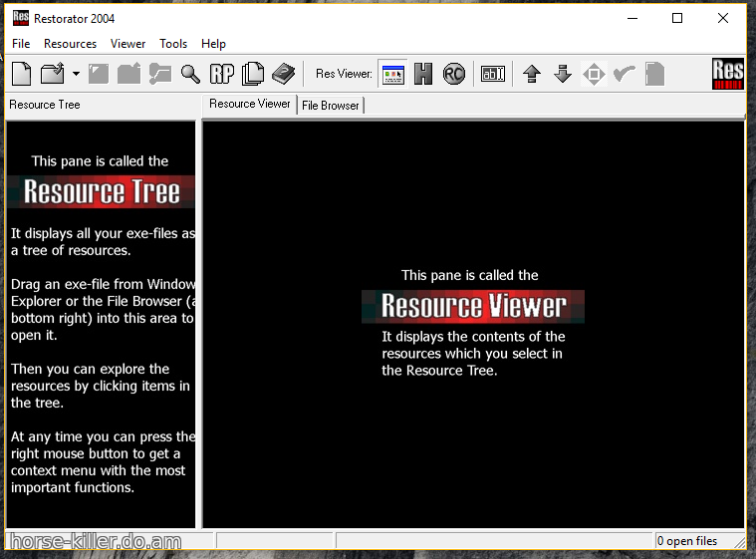The image size is (756, 559).
Task: Click the red Resource Viewer banner
Action: point(473,306)
